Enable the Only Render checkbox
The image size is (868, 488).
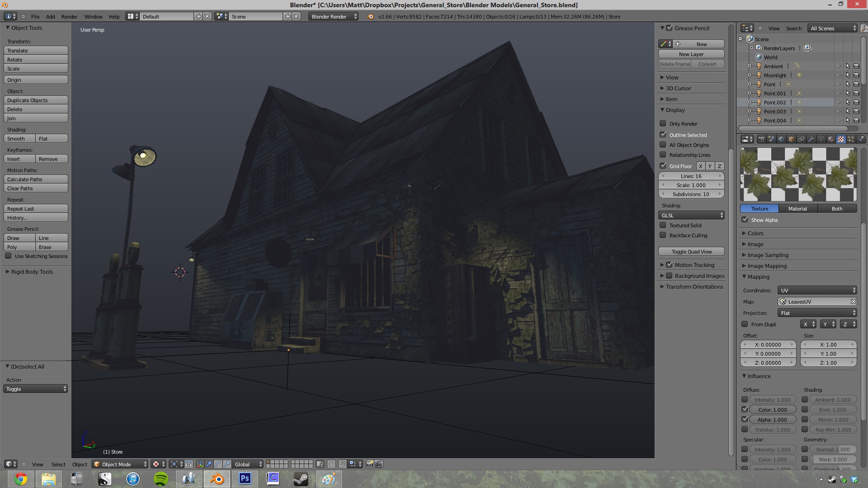point(663,123)
